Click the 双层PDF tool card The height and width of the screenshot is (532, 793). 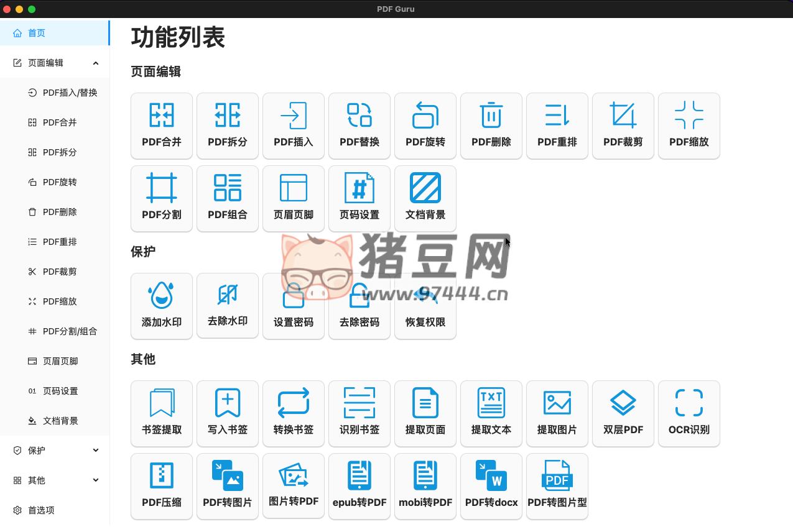tap(623, 414)
